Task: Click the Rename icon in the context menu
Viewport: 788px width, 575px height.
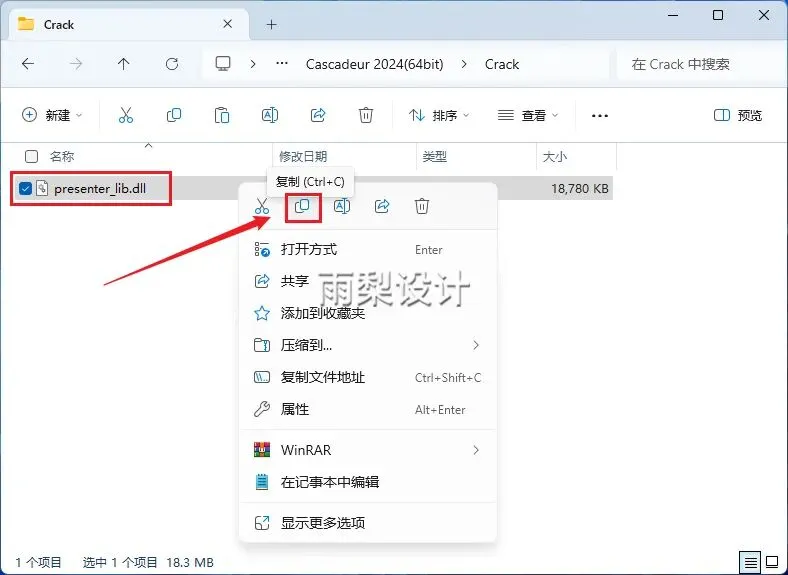Action: (x=342, y=206)
